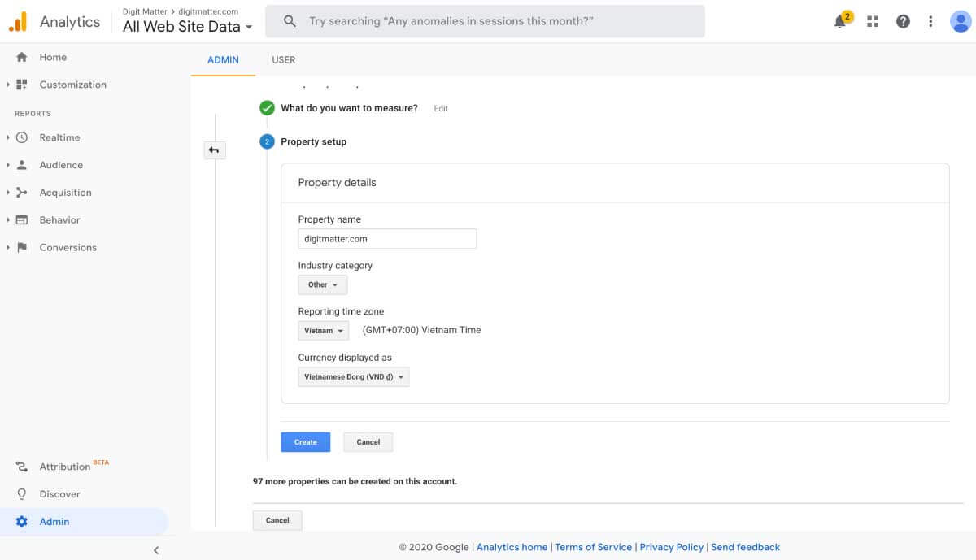Viewport: 976px width, 560px height.
Task: Open the Vietnamese Dong currency dropdown
Action: point(353,376)
